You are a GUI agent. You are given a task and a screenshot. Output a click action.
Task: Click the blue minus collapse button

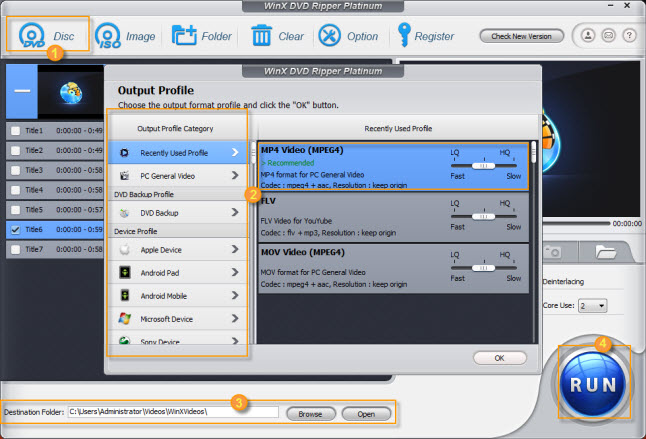pos(22,91)
